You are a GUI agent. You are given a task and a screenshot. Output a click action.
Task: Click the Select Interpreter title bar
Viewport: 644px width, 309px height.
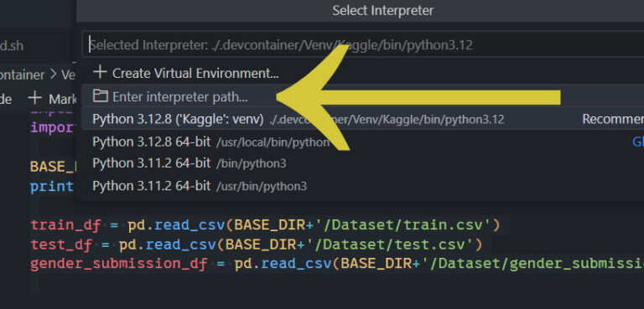point(382,11)
